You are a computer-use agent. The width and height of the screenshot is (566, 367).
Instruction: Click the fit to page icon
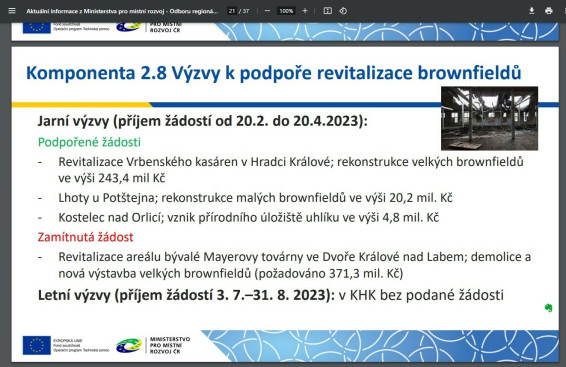(x=327, y=11)
